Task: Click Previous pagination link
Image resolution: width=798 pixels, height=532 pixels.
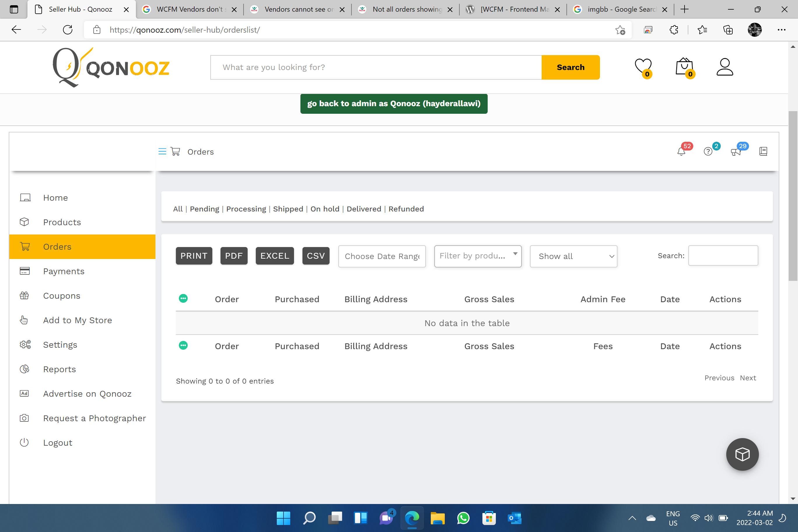Action: tap(719, 378)
